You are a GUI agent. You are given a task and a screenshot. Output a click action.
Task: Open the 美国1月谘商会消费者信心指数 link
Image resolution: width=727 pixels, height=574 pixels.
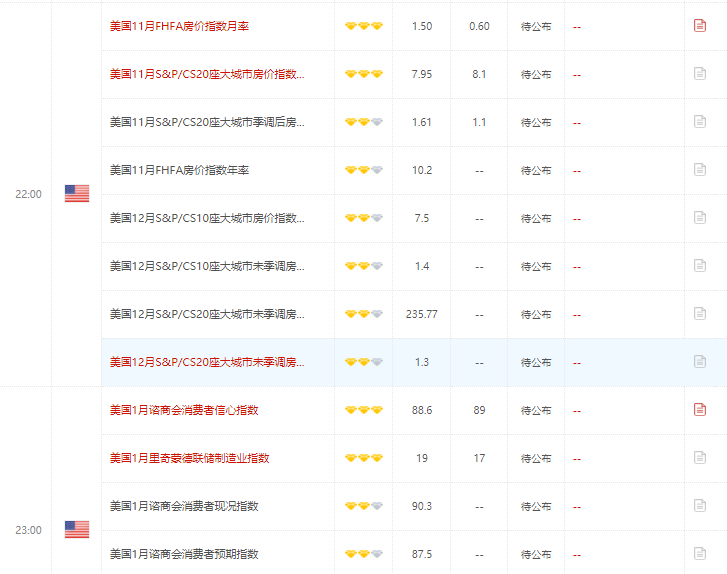tap(184, 410)
